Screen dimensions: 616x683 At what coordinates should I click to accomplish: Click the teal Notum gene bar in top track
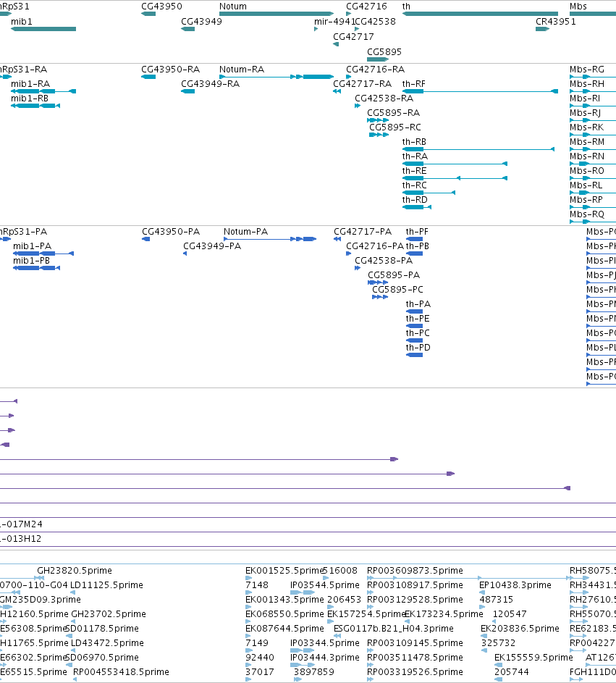click(277, 14)
